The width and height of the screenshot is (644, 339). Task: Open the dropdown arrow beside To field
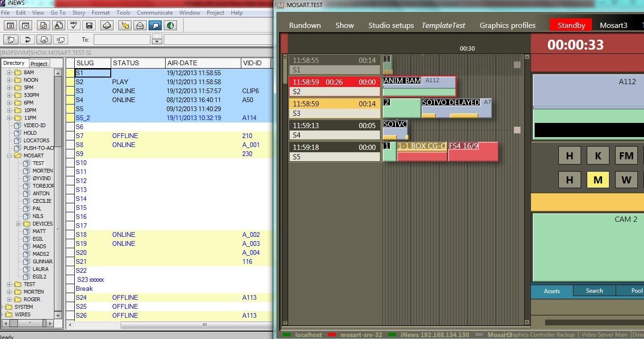coord(157,42)
